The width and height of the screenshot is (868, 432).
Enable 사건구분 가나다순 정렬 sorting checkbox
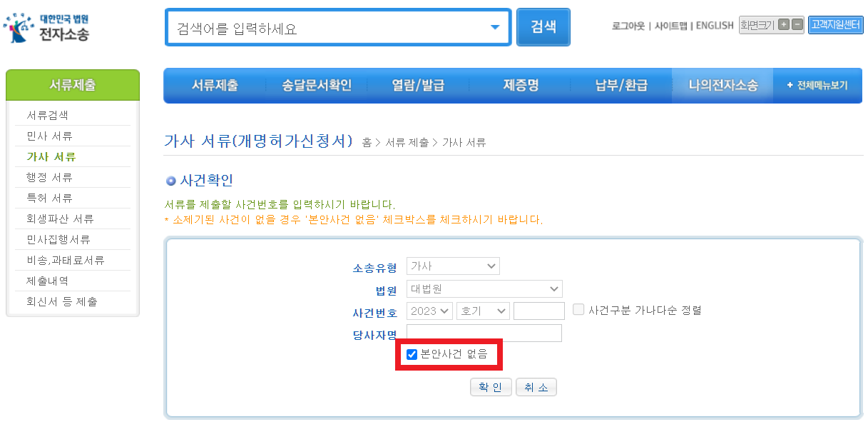[x=578, y=311]
